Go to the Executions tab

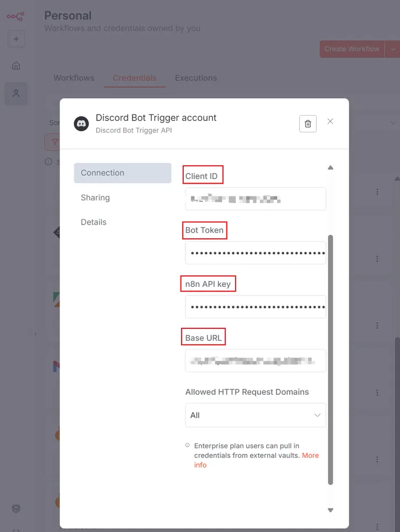point(196,78)
